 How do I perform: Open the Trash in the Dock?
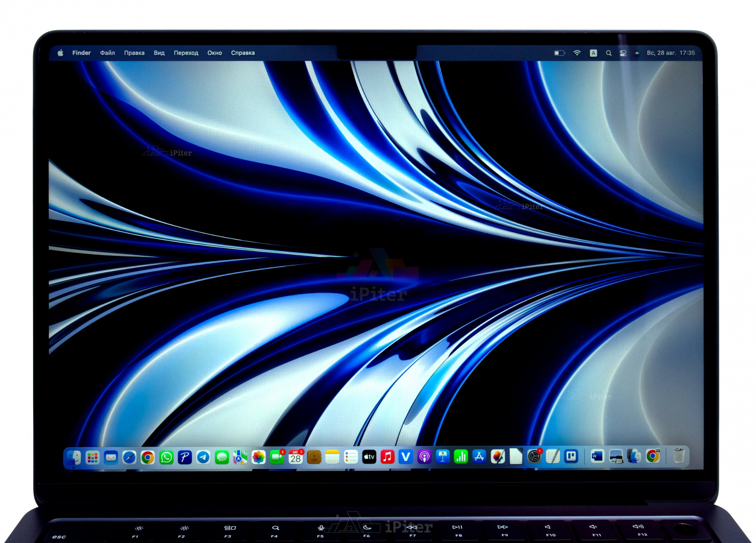[x=679, y=457]
